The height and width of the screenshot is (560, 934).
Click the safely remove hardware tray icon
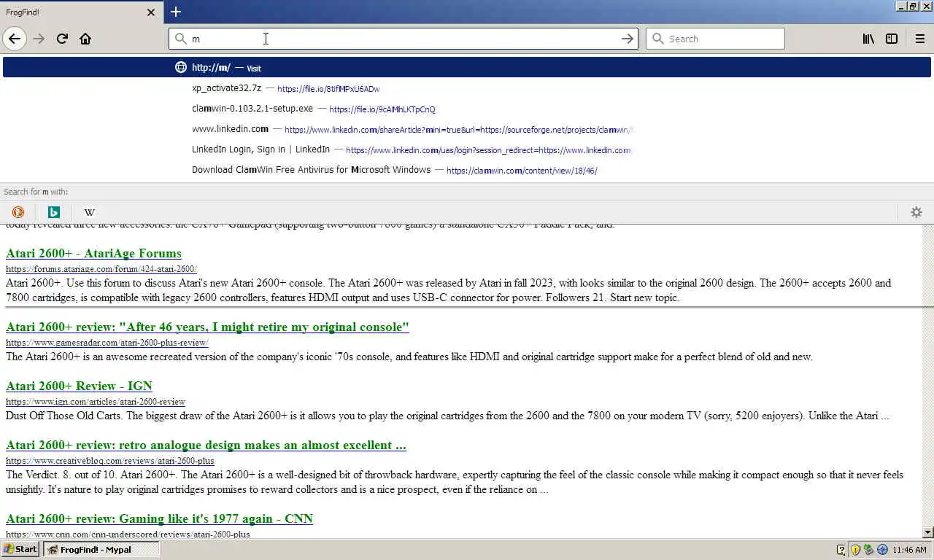pyautogui.click(x=868, y=550)
